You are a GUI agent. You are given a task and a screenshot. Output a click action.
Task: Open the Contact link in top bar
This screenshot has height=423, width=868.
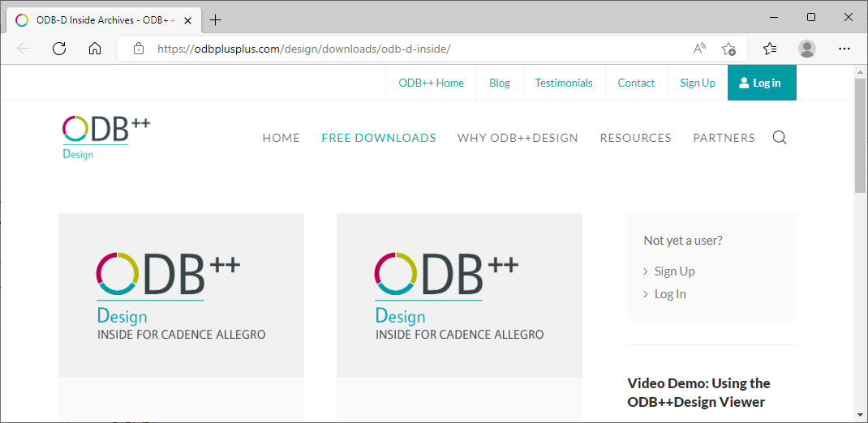[636, 83]
